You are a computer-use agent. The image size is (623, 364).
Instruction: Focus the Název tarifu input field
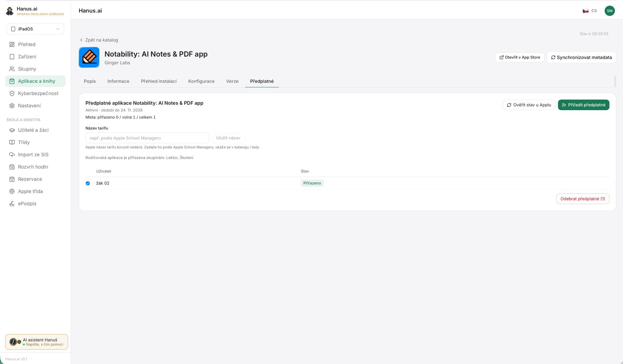[147, 138]
